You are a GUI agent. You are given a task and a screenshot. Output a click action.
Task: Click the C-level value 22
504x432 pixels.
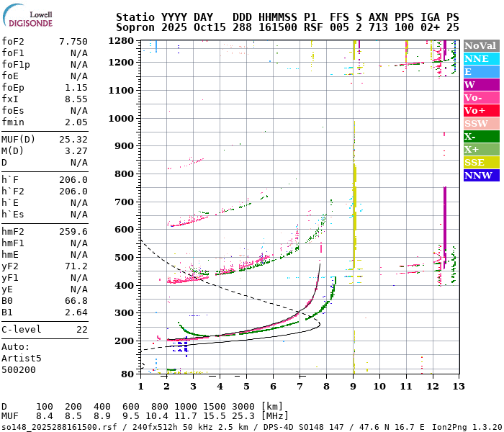coord(81,329)
